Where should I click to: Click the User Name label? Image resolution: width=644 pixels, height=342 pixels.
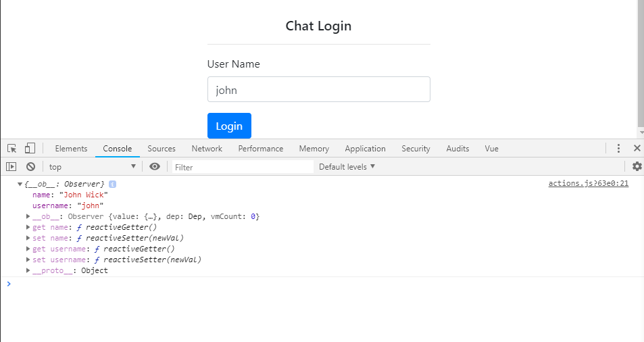click(x=233, y=64)
